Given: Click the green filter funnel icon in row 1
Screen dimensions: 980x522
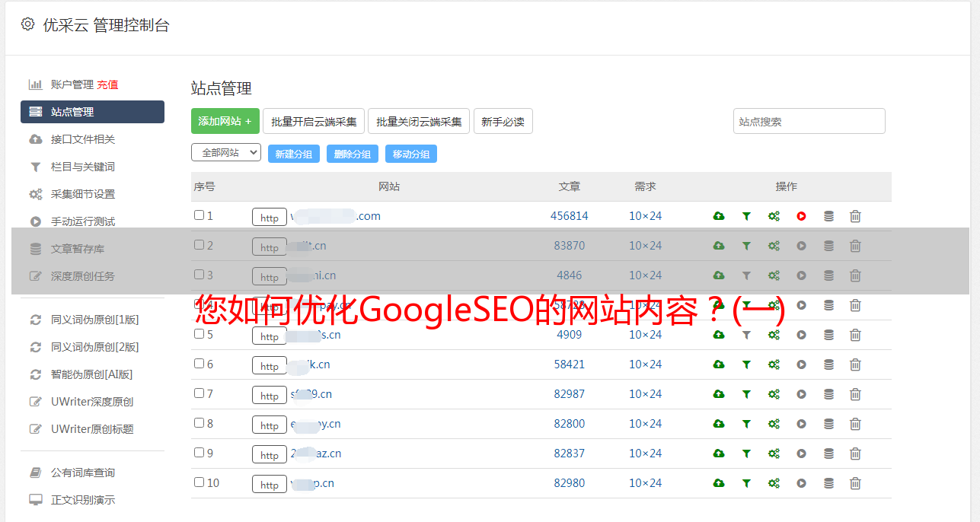Looking at the screenshot, I should tap(746, 216).
